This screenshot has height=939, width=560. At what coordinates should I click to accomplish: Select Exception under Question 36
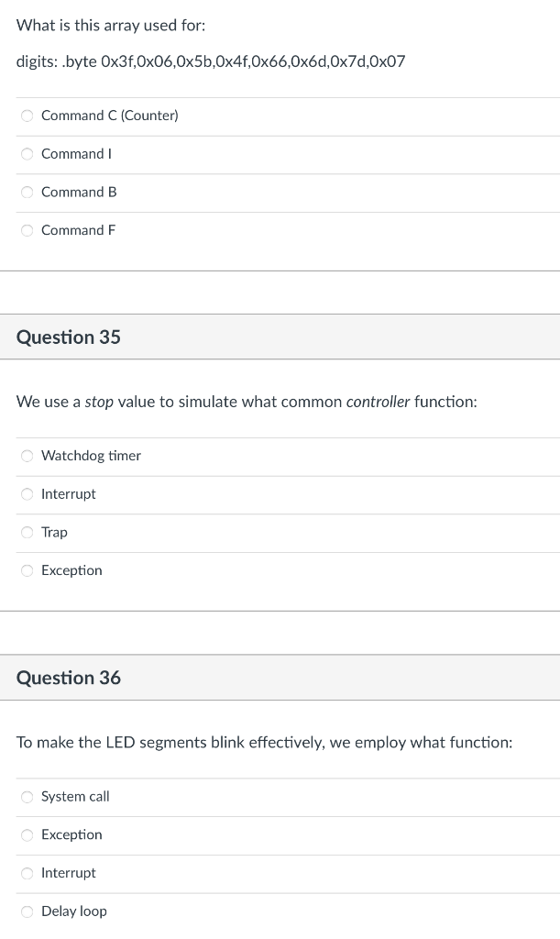click(27, 835)
